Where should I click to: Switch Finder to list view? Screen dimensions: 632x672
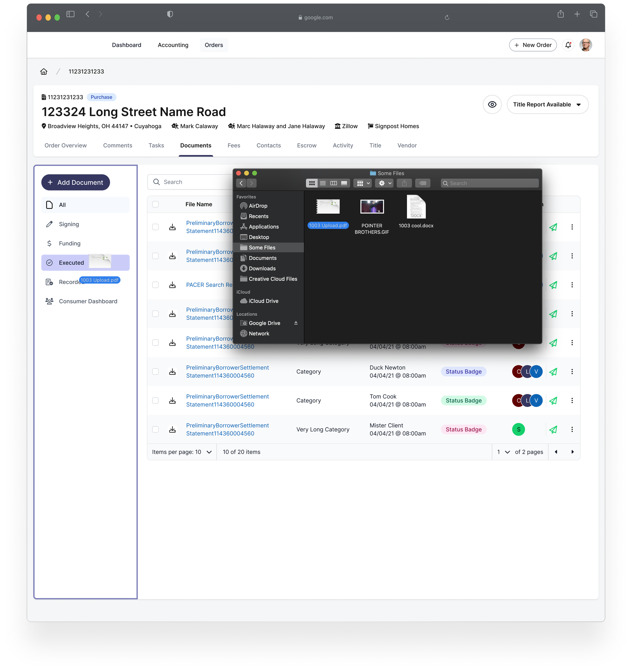click(323, 183)
